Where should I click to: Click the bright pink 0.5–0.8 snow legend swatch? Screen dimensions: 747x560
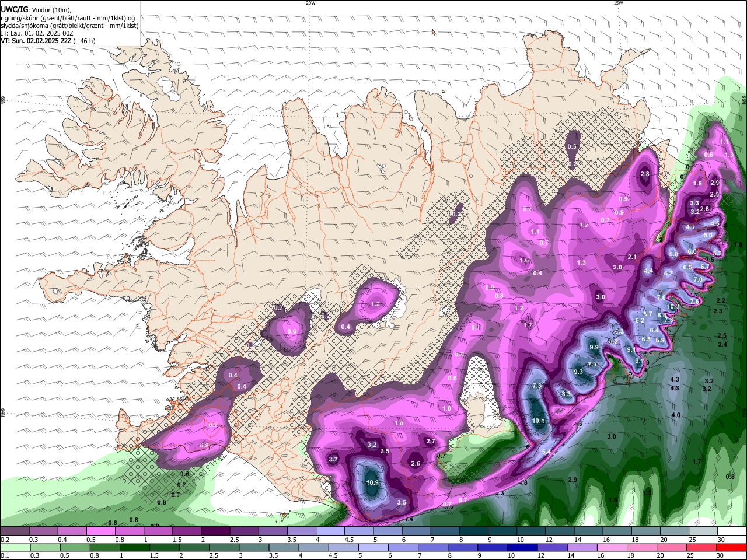pyautogui.click(x=102, y=531)
